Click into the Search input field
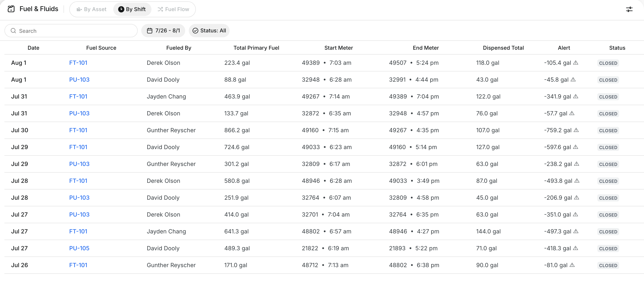The width and height of the screenshot is (644, 284). tap(71, 31)
